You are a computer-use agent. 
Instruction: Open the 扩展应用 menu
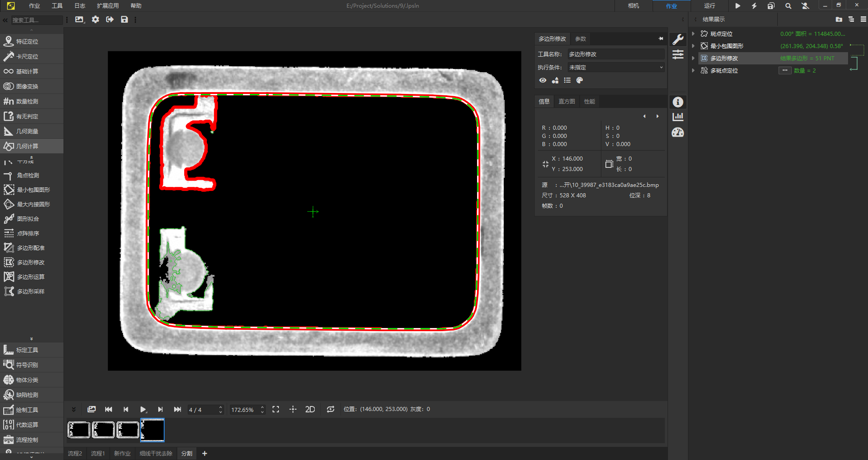tap(107, 6)
